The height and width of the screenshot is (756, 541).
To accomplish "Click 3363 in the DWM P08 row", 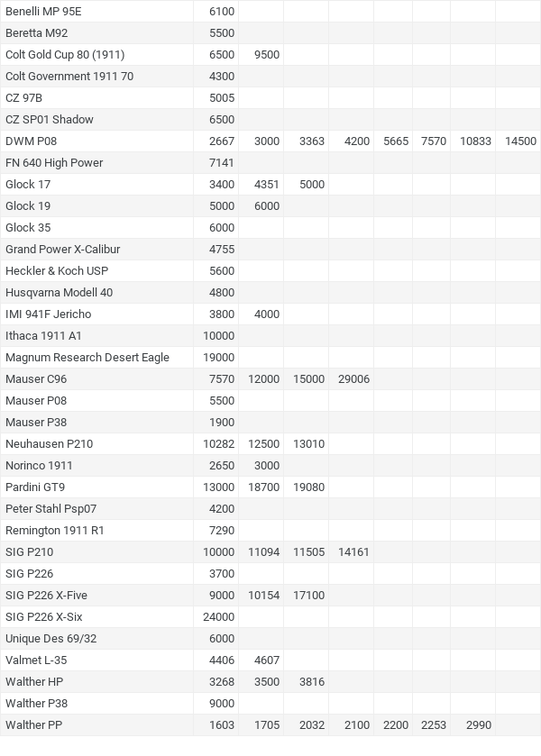I will [x=312, y=141].
